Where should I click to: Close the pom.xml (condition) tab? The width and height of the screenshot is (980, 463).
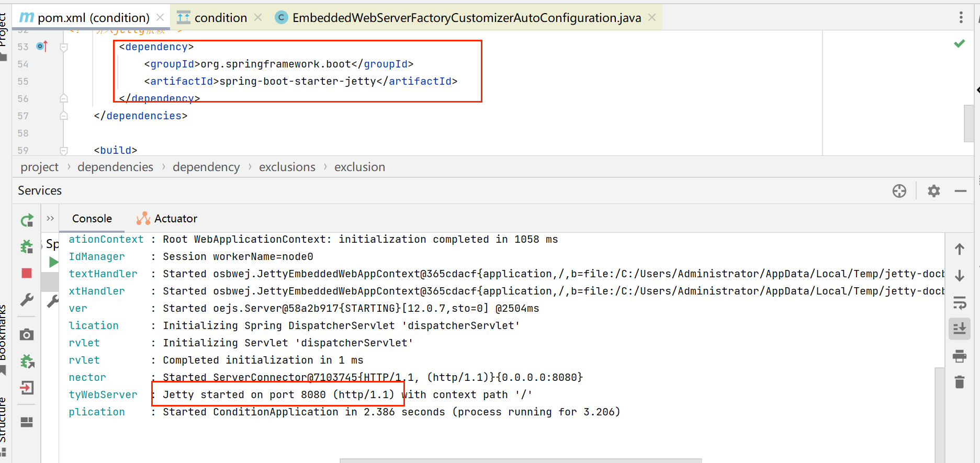click(x=160, y=18)
